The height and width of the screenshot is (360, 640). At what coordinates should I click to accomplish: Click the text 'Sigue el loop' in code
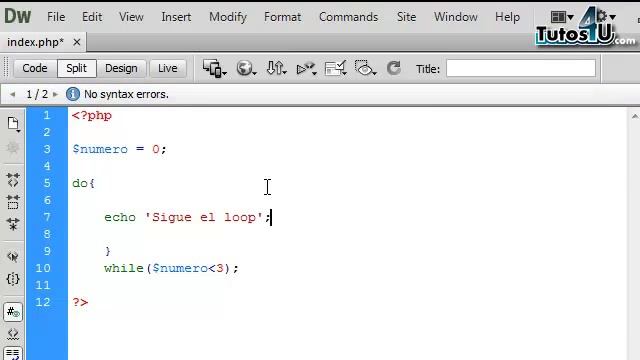pyautogui.click(x=204, y=217)
